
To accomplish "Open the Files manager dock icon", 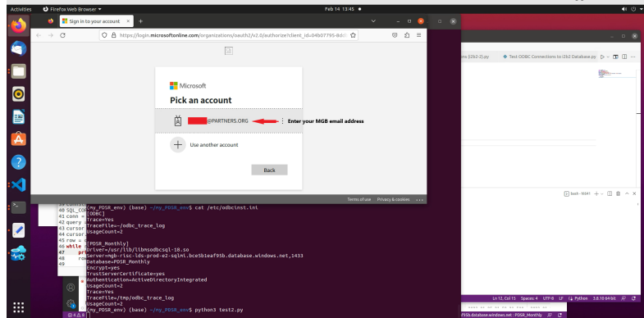I will coord(19,71).
